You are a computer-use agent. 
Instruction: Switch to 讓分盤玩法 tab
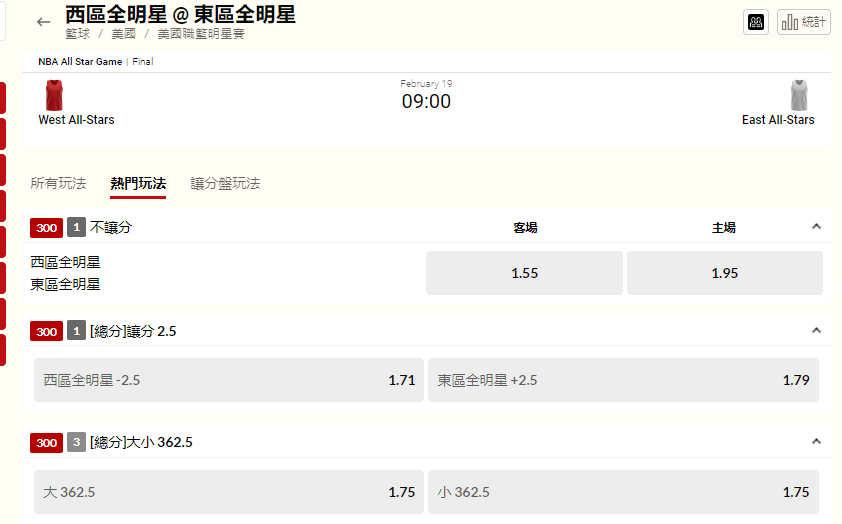point(225,184)
